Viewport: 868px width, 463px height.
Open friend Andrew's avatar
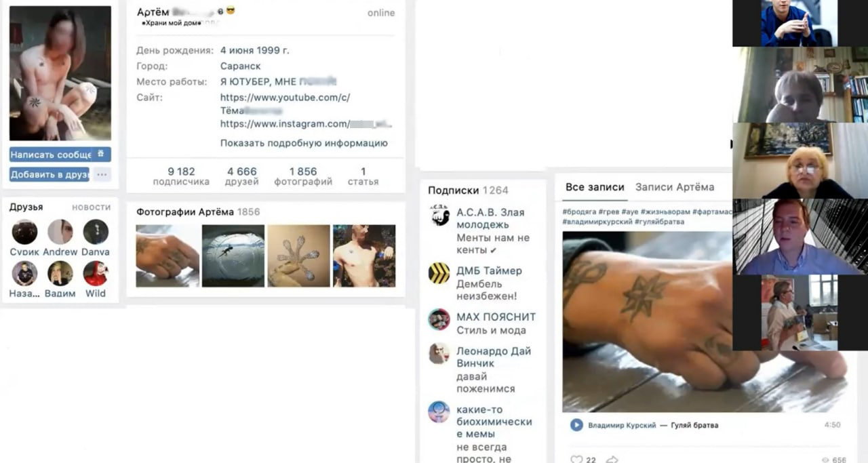coord(60,232)
